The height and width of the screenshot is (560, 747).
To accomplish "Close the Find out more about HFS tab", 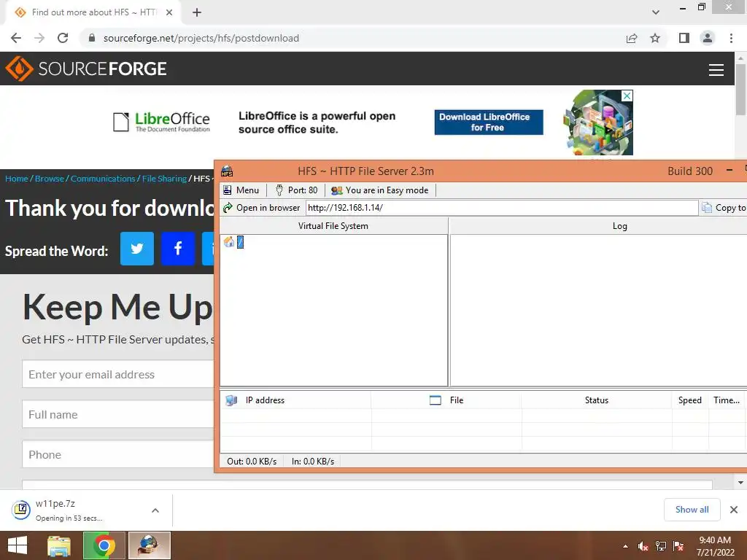I will click(169, 12).
